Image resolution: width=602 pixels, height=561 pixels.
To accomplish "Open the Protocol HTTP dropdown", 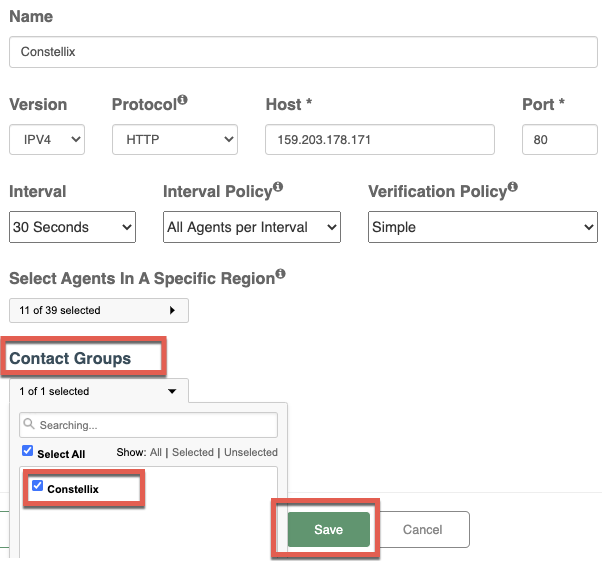I will point(175,139).
